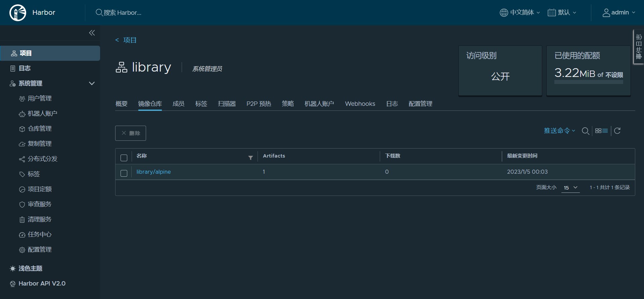Click the library project icon

[121, 67]
